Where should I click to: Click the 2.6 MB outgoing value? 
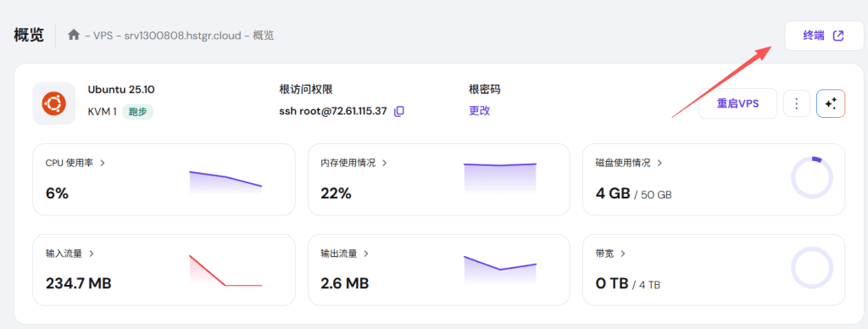pyautogui.click(x=345, y=283)
